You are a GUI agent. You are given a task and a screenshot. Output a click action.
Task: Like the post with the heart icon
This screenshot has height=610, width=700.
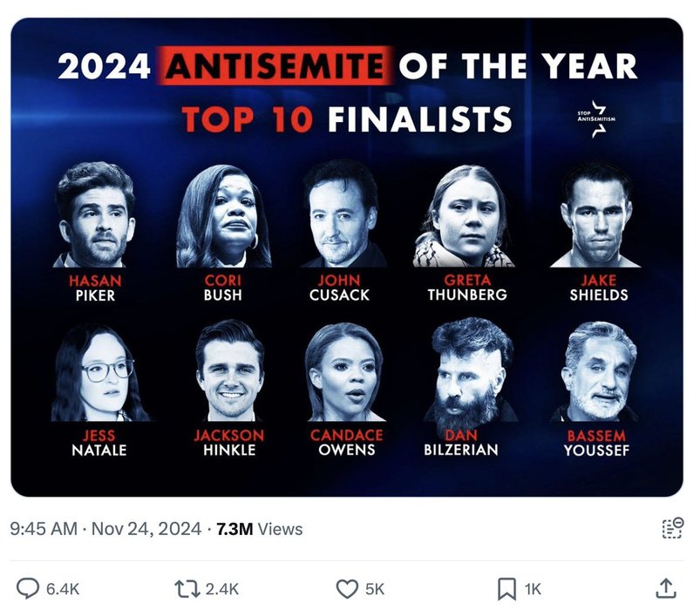coord(347,588)
